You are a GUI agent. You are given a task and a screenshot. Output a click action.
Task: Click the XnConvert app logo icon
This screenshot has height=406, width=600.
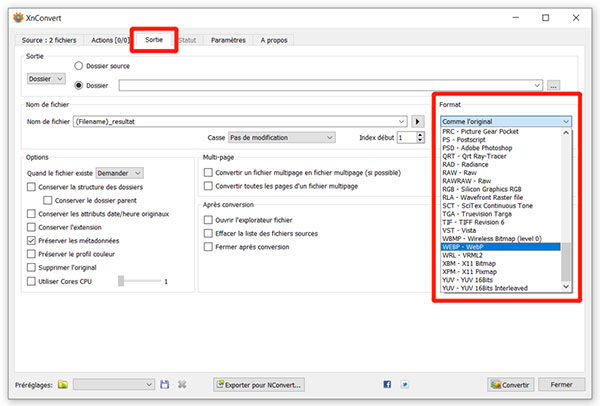18,18
